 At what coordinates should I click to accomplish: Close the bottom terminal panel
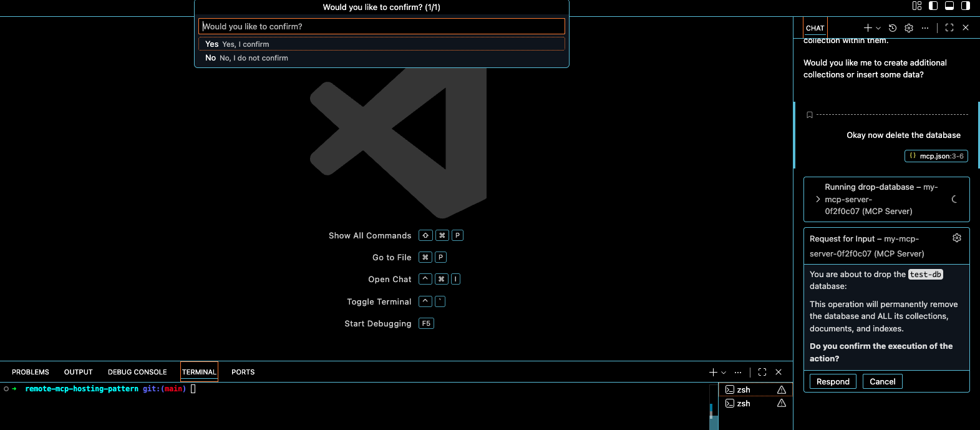[x=779, y=372]
